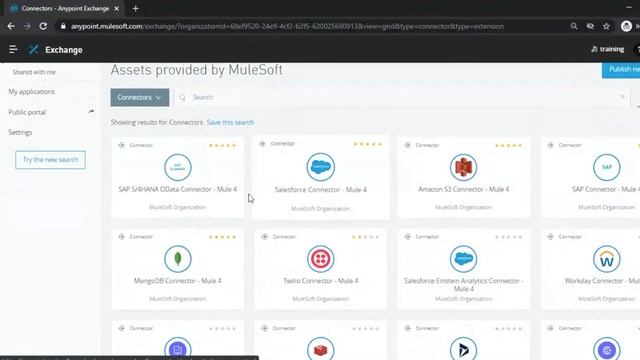
Task: Open the SAP Connector icon
Action: click(607, 167)
